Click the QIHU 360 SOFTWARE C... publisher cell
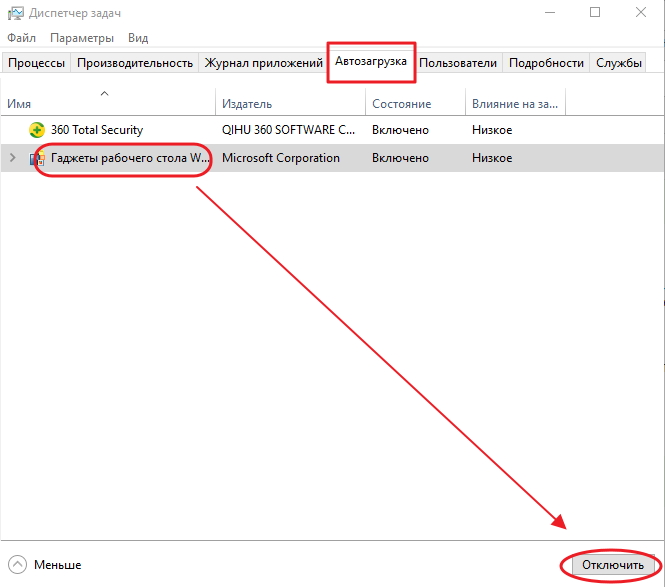Screen dimensions: 665x587 click(x=288, y=130)
